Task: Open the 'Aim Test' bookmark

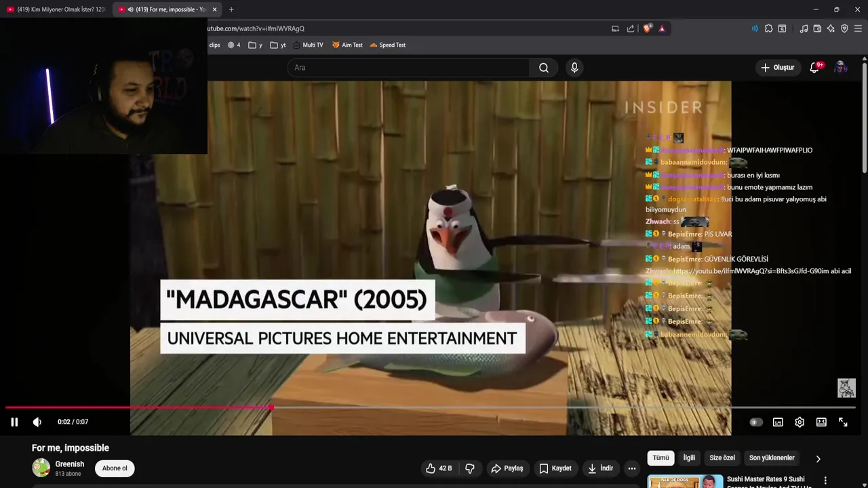Action: (x=347, y=45)
